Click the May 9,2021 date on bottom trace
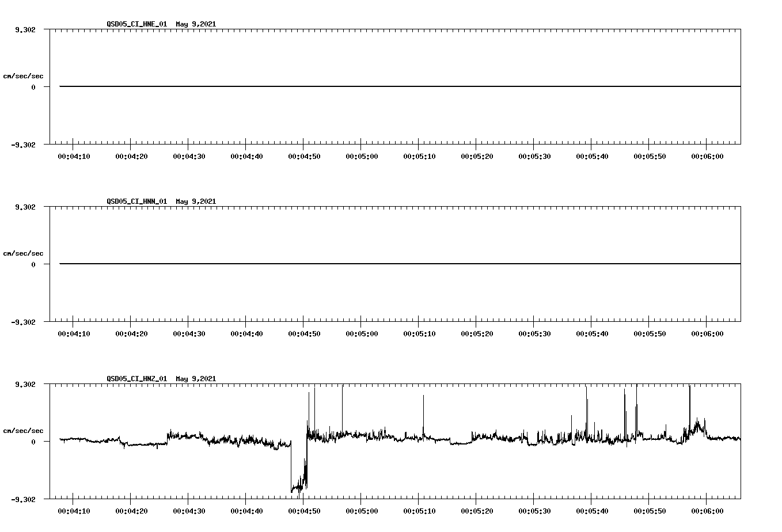 tap(196, 379)
